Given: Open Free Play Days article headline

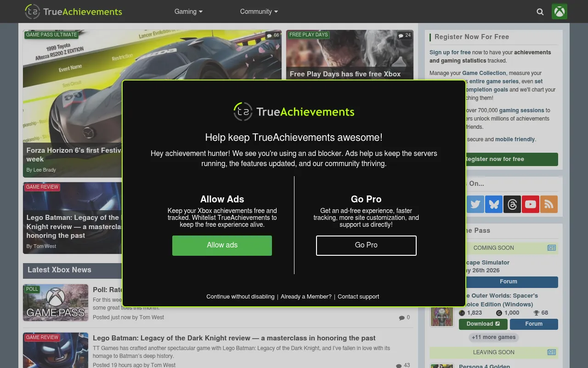Looking at the screenshot, I should (345, 74).
